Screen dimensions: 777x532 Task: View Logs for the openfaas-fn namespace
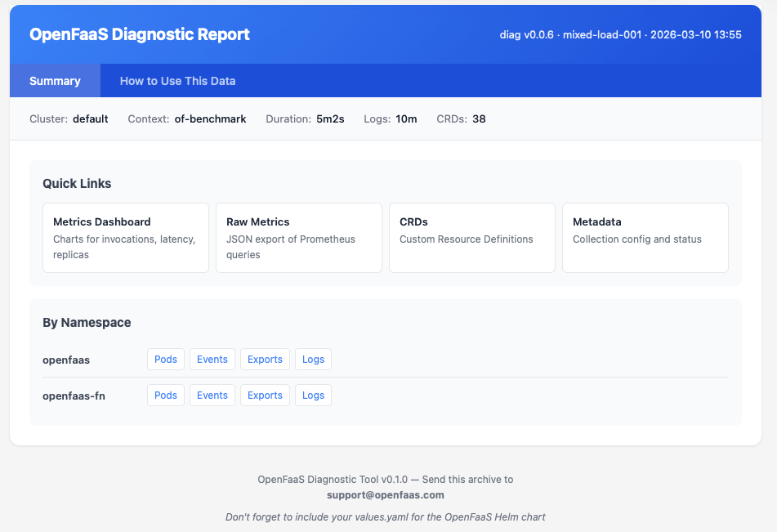tap(313, 395)
